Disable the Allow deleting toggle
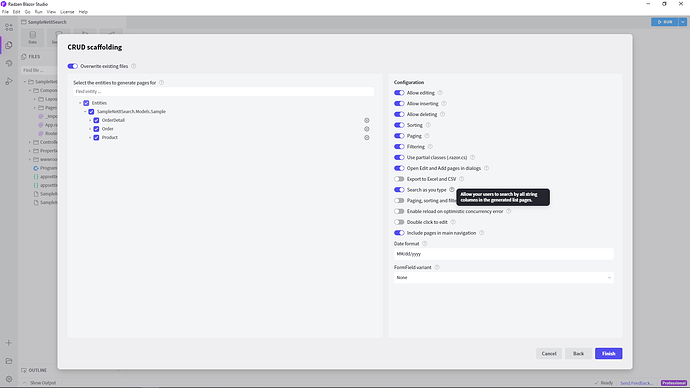 (x=399, y=114)
